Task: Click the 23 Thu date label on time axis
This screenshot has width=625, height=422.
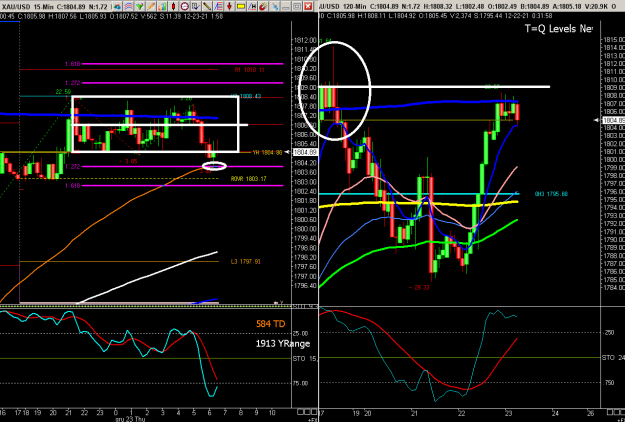Action: click(x=136, y=419)
